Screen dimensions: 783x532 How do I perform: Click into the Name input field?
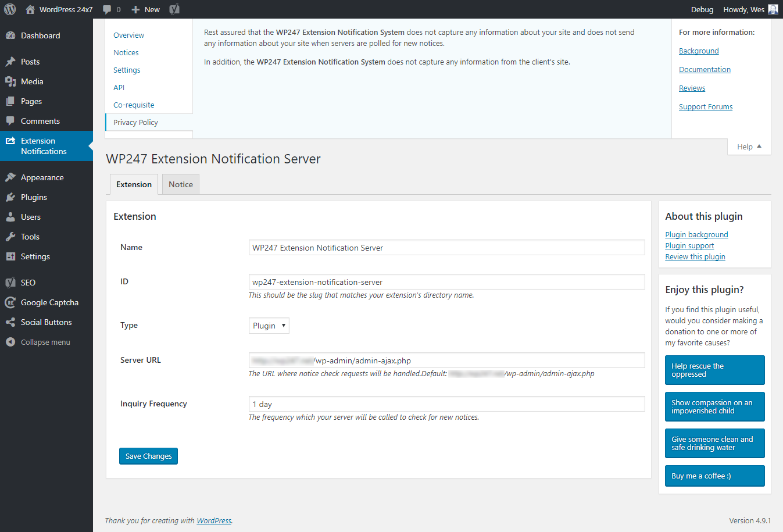pyautogui.click(x=446, y=248)
